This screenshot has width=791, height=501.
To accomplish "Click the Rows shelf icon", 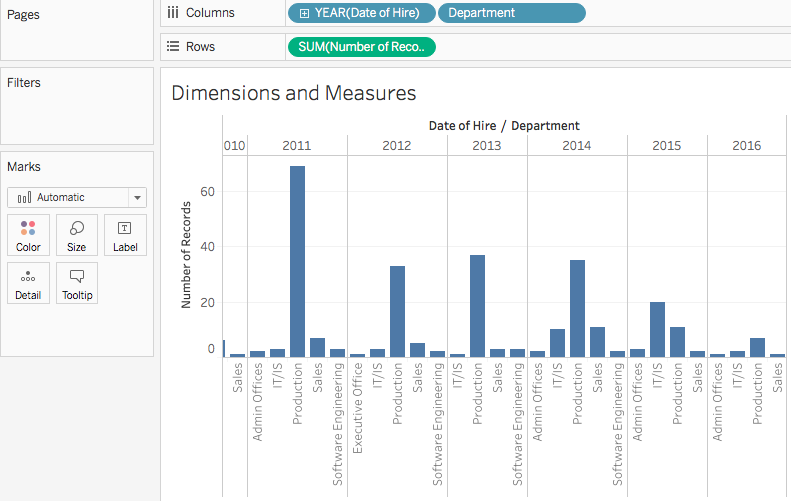I will (x=173, y=46).
